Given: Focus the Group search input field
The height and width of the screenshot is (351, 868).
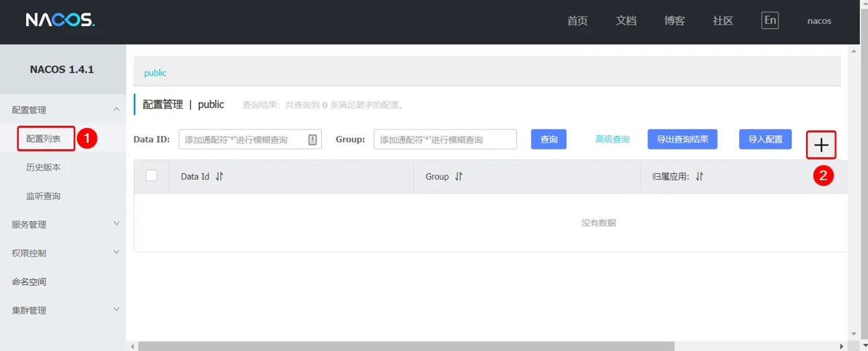Looking at the screenshot, I should [444, 139].
